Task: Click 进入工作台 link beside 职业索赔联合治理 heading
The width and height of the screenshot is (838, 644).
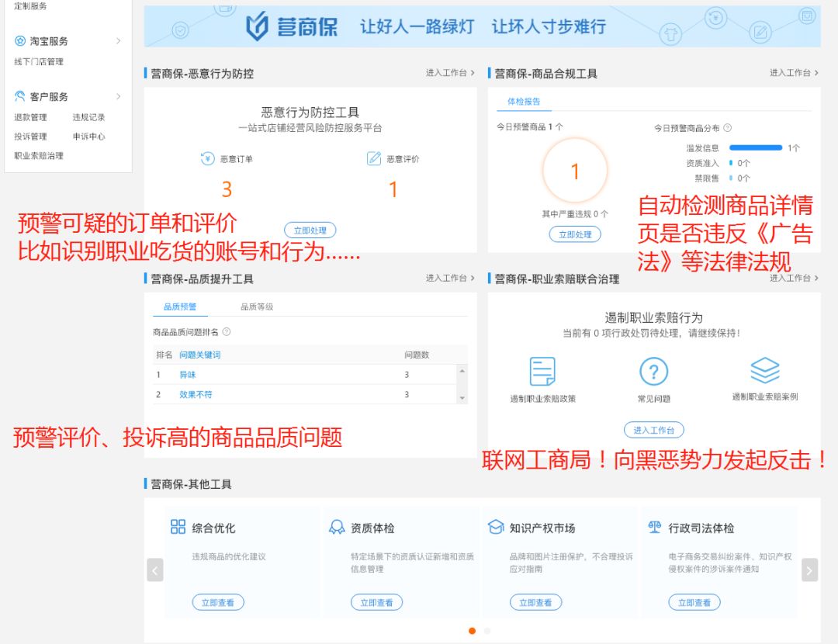Action: (x=794, y=278)
